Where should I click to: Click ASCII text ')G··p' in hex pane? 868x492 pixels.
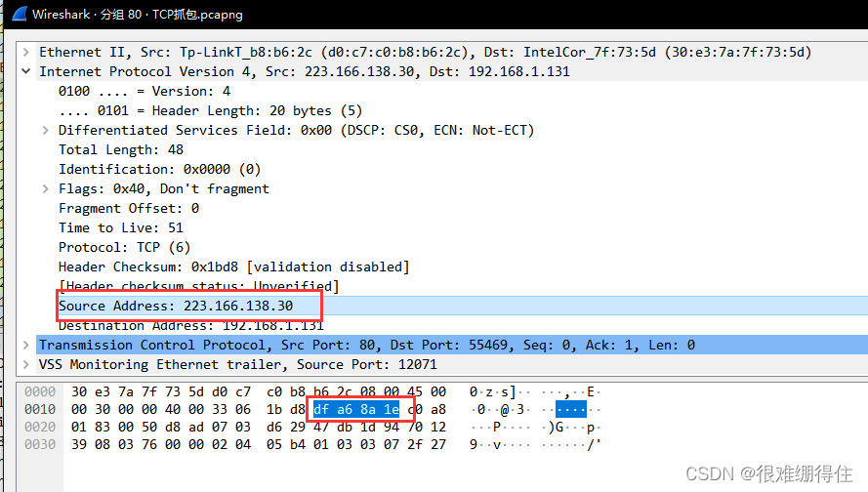tap(571, 427)
